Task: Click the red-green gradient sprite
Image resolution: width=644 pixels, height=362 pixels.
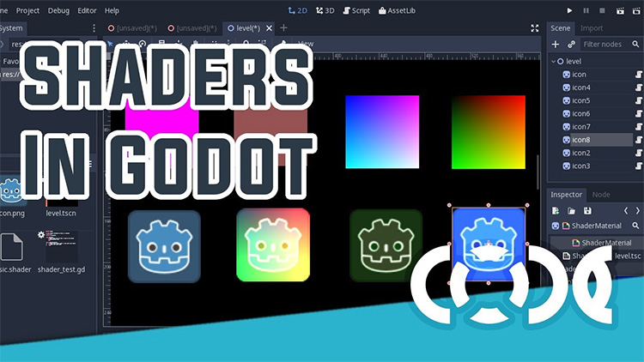Action: pyautogui.click(x=489, y=132)
